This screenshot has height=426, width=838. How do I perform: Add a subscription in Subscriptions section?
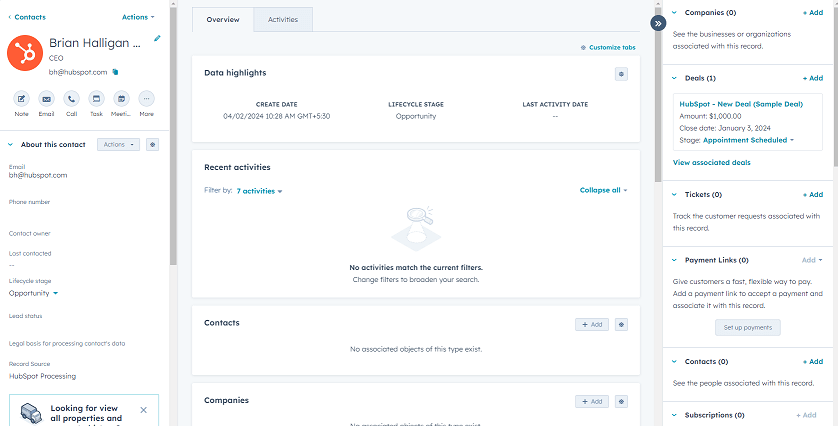806,415
